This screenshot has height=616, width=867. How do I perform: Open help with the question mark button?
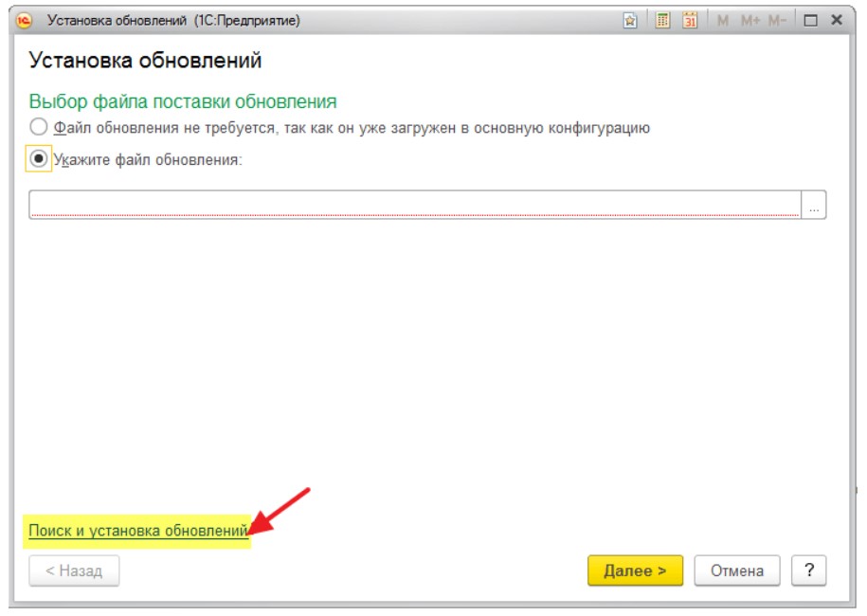[x=809, y=571]
